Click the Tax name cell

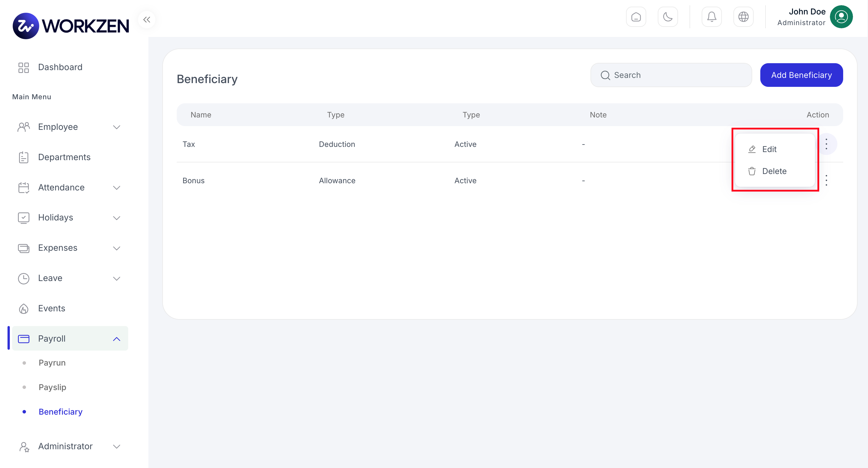[x=189, y=144]
